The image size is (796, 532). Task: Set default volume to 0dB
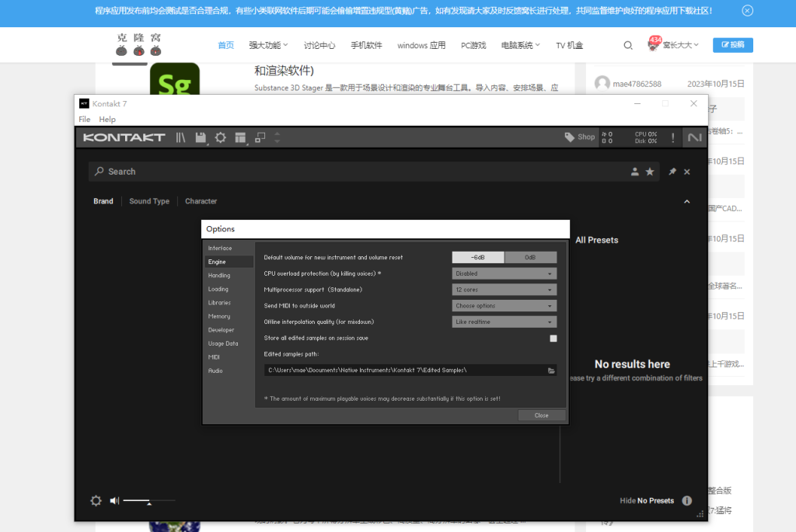point(530,258)
